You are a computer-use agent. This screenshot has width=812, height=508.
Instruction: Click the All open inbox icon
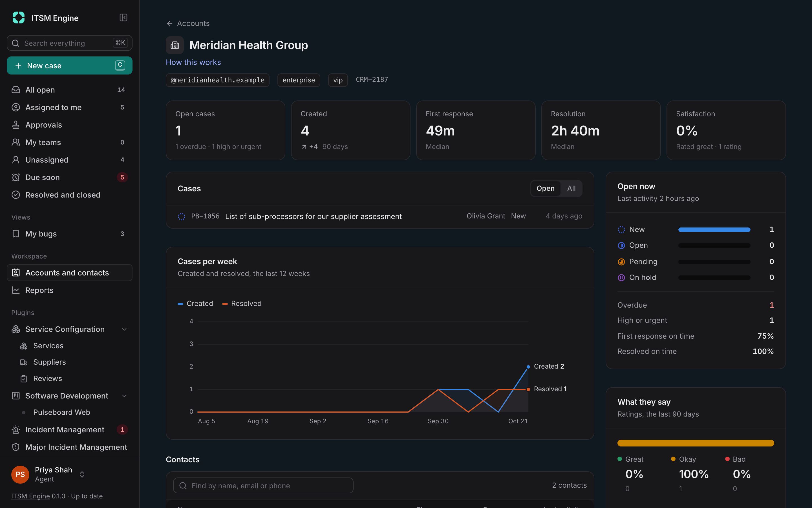pos(16,90)
